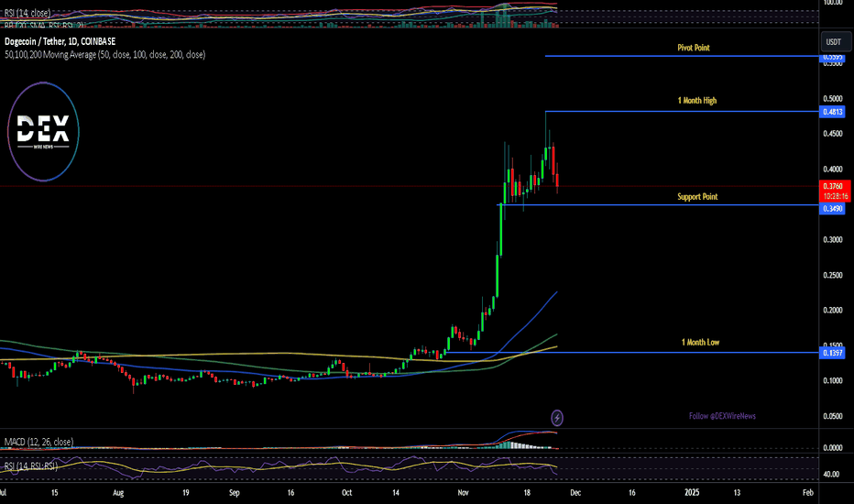The width and height of the screenshot is (854, 504).
Task: Click 0.4000 on the price scale
Action: click(833, 170)
